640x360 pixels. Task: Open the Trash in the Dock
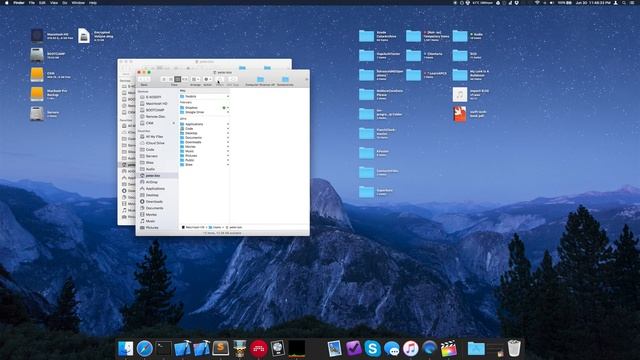tap(514, 348)
